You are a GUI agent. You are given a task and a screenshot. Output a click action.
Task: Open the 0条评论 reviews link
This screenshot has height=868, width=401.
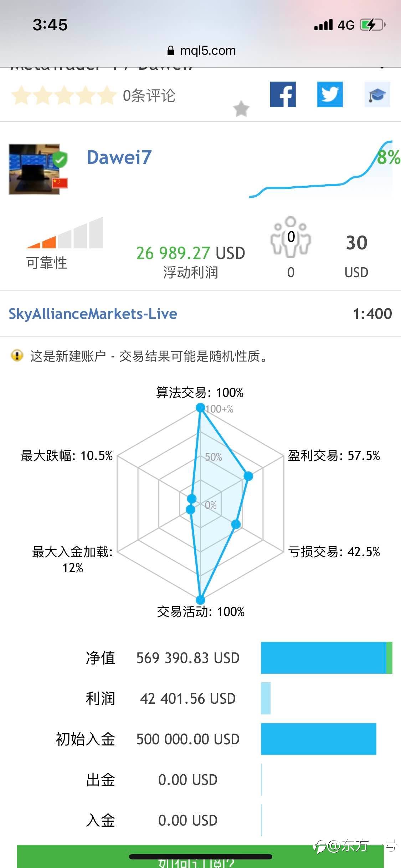pyautogui.click(x=149, y=95)
